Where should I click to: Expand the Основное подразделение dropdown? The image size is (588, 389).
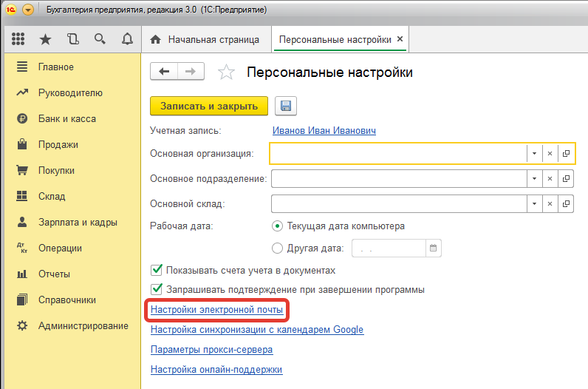[x=534, y=178]
